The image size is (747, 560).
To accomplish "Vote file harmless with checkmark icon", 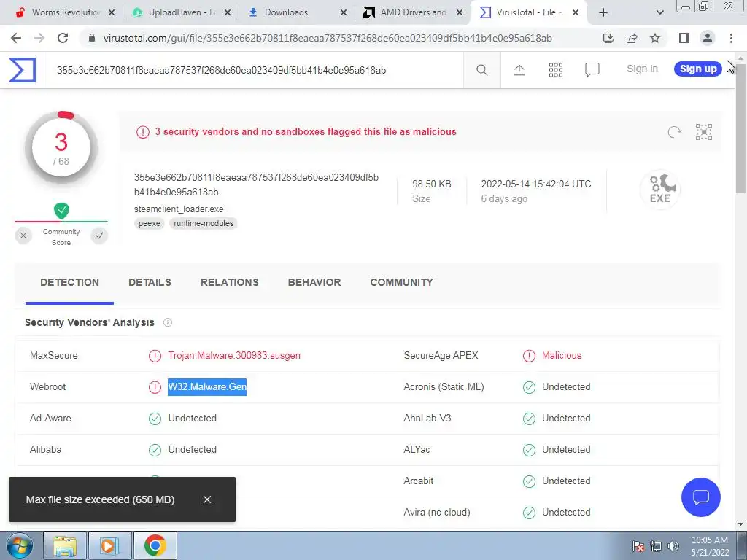I will pos(99,236).
